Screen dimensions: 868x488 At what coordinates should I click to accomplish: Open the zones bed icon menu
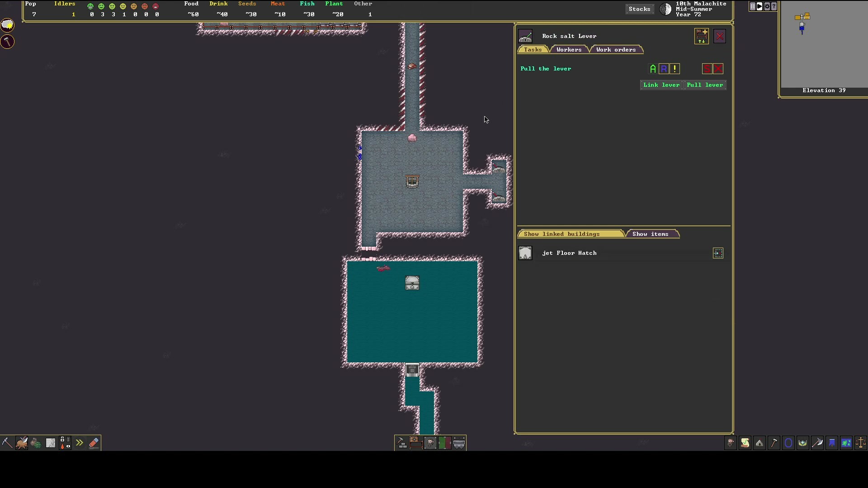tap(416, 443)
